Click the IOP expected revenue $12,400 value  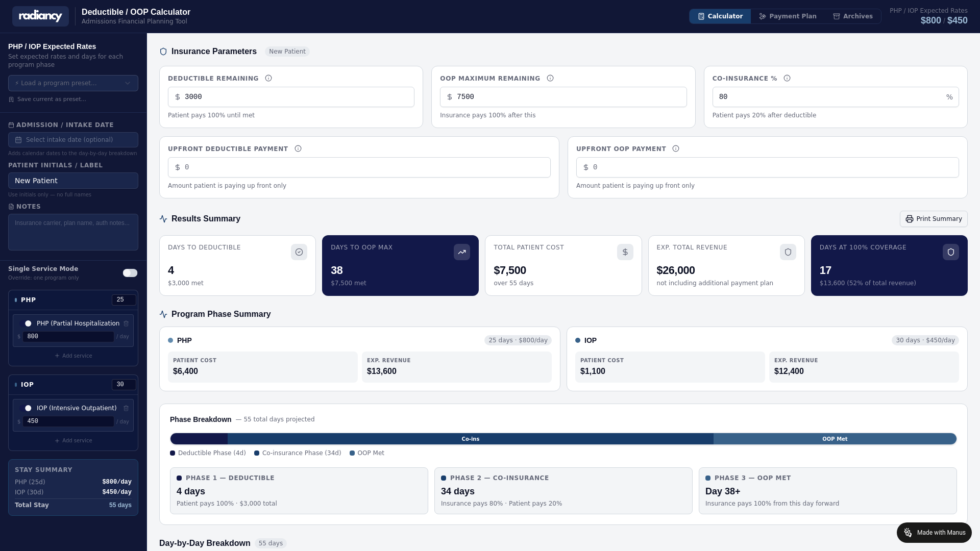789,371
